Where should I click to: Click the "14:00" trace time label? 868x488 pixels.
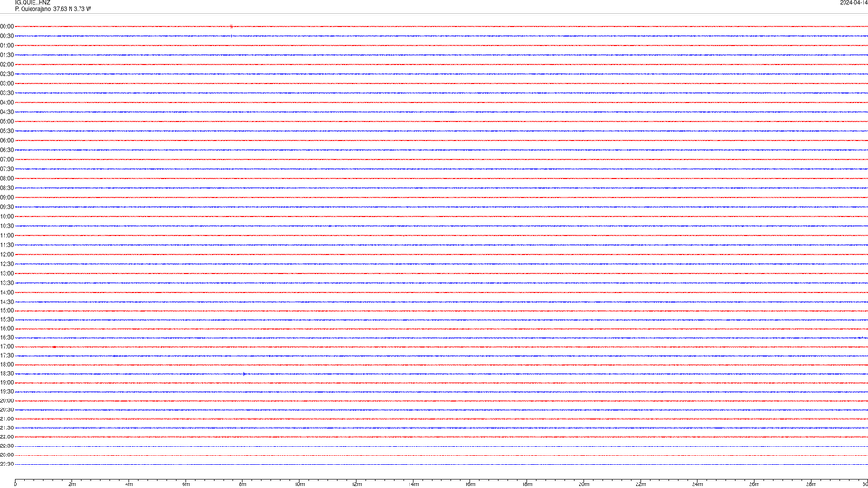pyautogui.click(x=6, y=292)
